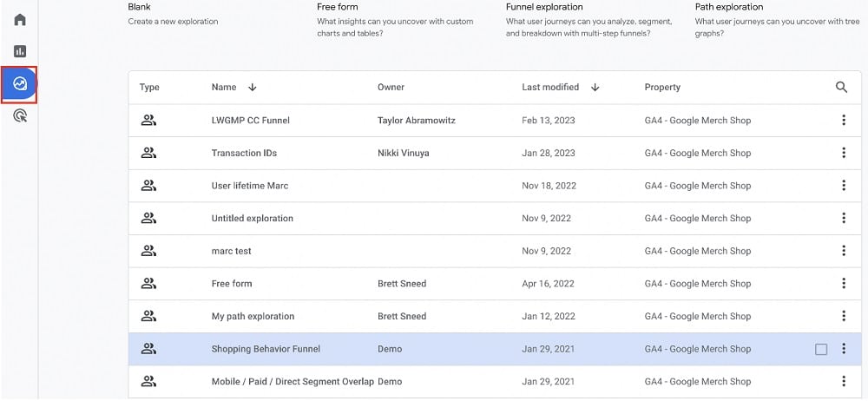
Task: Click the Property column header
Action: [x=662, y=87]
